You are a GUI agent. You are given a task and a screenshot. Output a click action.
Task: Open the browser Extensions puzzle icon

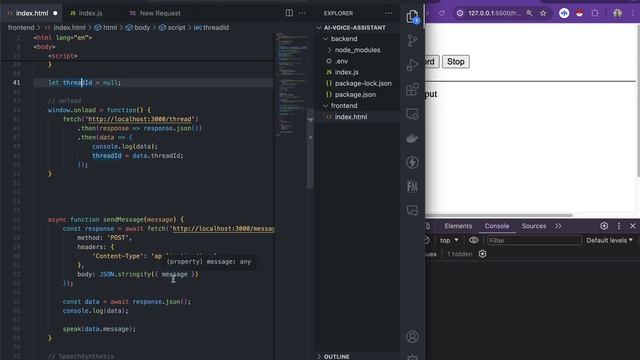pos(595,13)
